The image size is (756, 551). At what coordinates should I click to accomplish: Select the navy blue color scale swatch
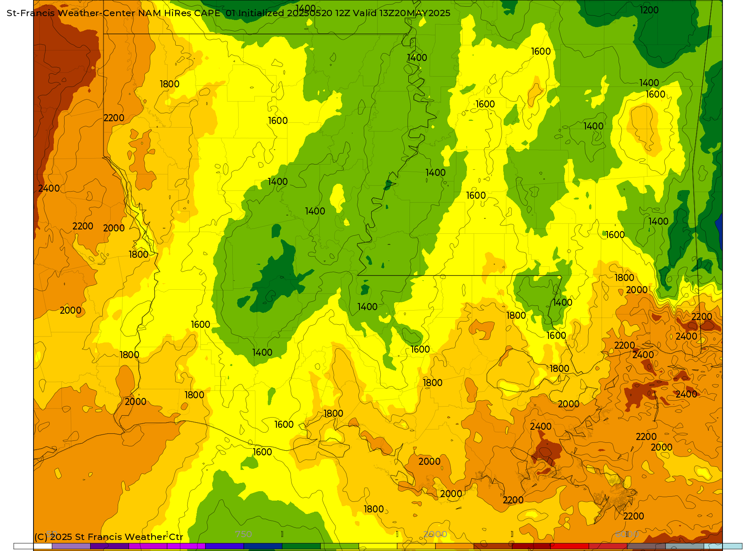pos(263,546)
